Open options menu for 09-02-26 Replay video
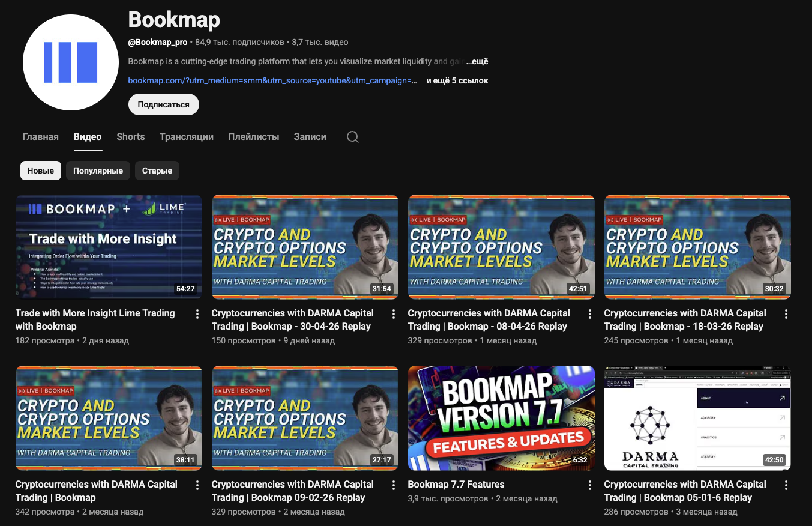 tap(394, 485)
